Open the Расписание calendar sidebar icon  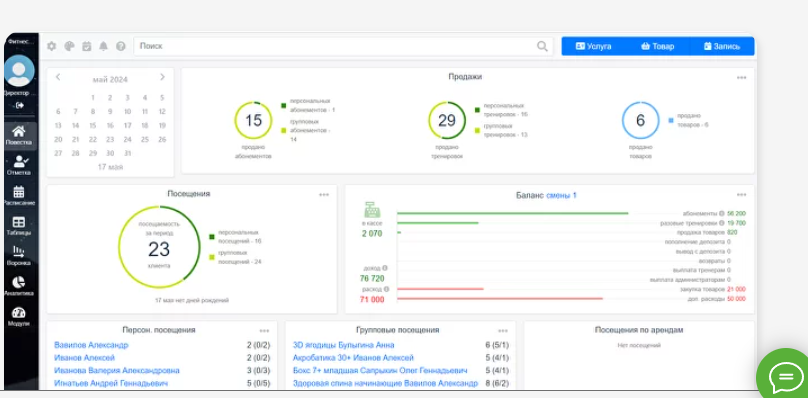point(19,192)
